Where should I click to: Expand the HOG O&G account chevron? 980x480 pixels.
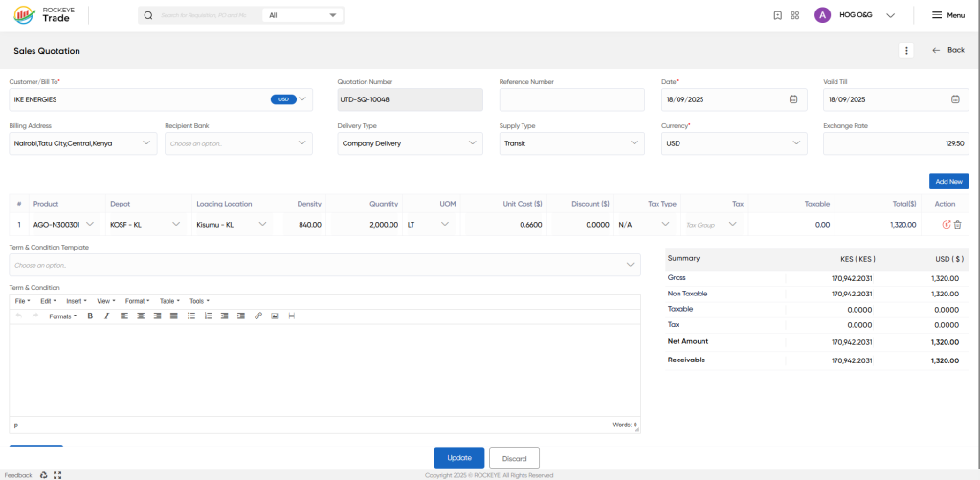(891, 15)
